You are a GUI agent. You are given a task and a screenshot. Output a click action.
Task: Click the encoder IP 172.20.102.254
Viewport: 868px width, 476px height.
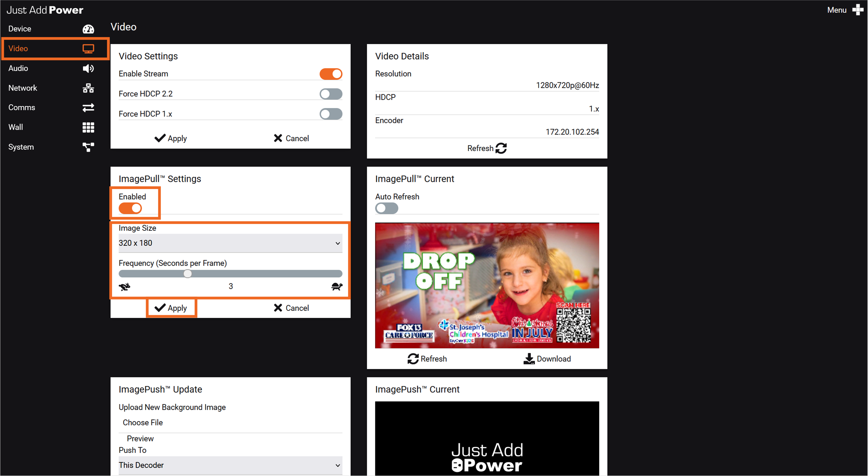click(572, 132)
